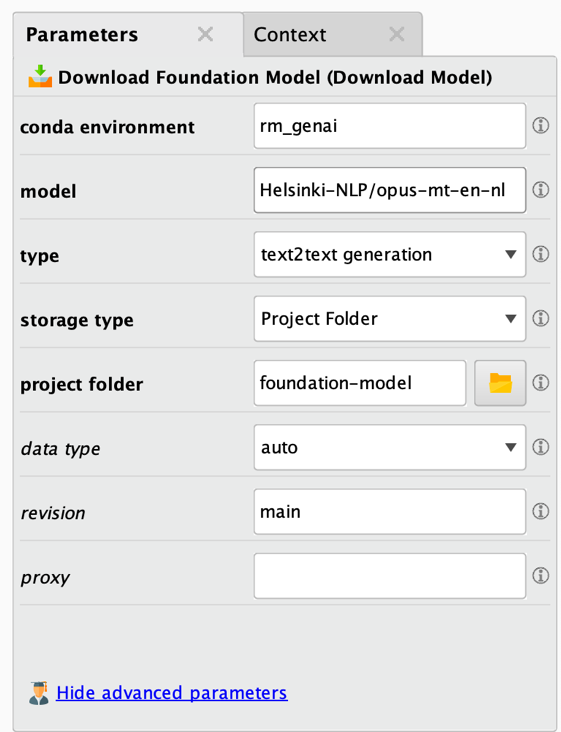Click the project folder text field
The height and width of the screenshot is (732, 561).
pos(360,383)
